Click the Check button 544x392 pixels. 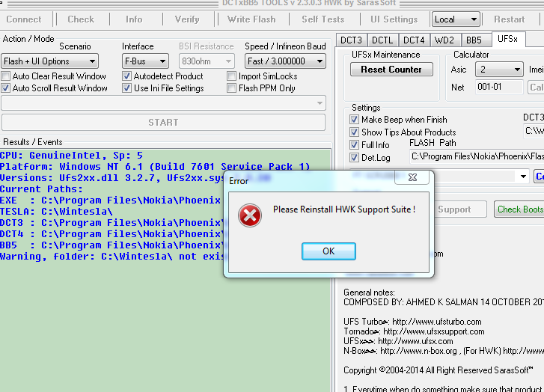pyautogui.click(x=81, y=19)
